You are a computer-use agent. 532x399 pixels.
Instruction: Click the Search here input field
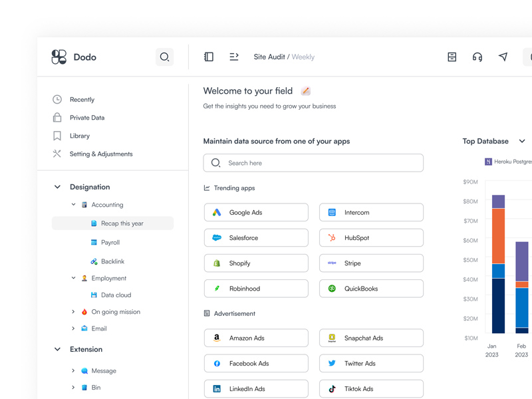point(313,163)
